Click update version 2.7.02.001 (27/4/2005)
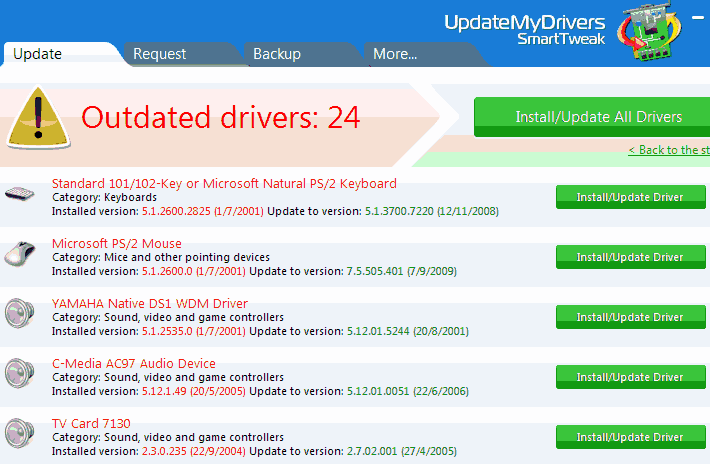This screenshot has width=710, height=464. click(402, 451)
